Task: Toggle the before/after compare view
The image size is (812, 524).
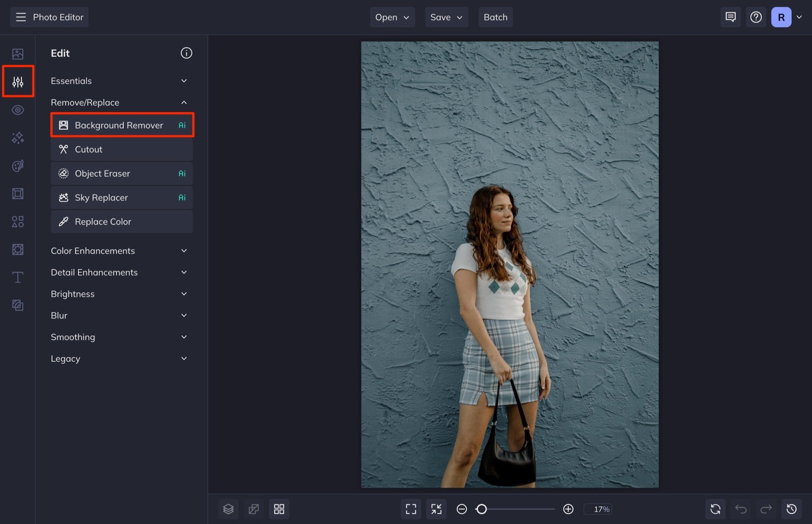Action: pyautogui.click(x=254, y=509)
